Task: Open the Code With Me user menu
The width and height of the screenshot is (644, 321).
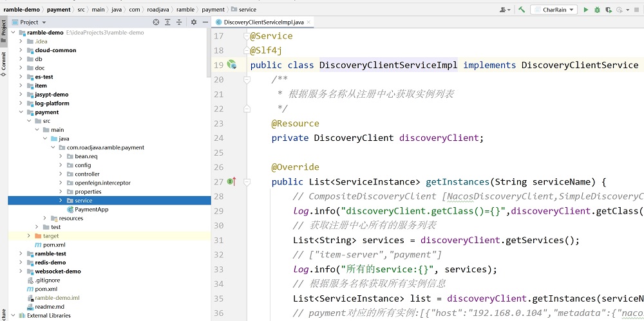Action: click(505, 10)
